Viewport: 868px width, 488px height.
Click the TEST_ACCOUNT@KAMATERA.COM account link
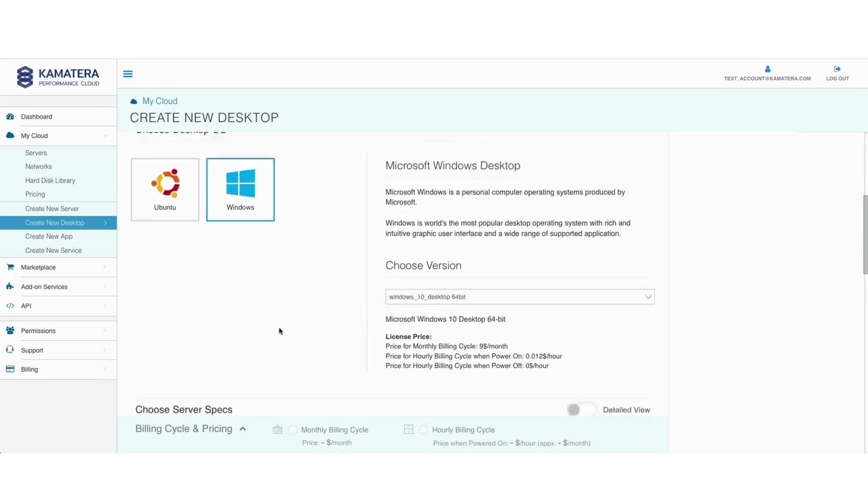coord(767,79)
